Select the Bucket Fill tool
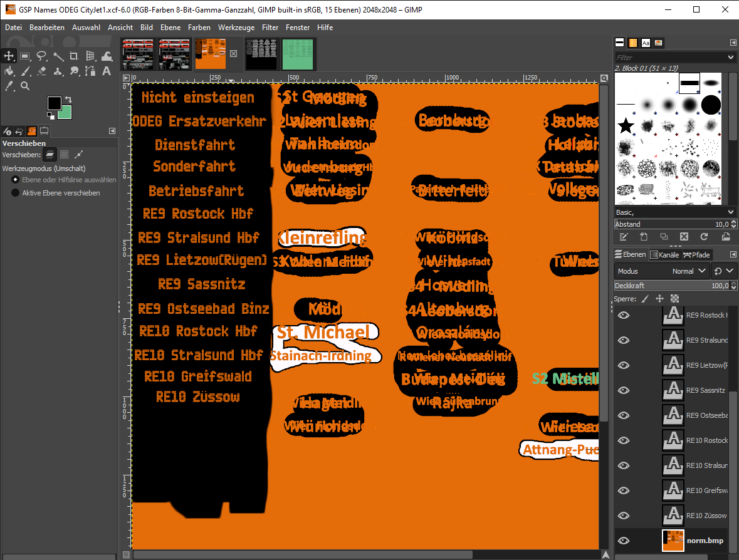The height and width of the screenshot is (560, 739). pos(9,71)
